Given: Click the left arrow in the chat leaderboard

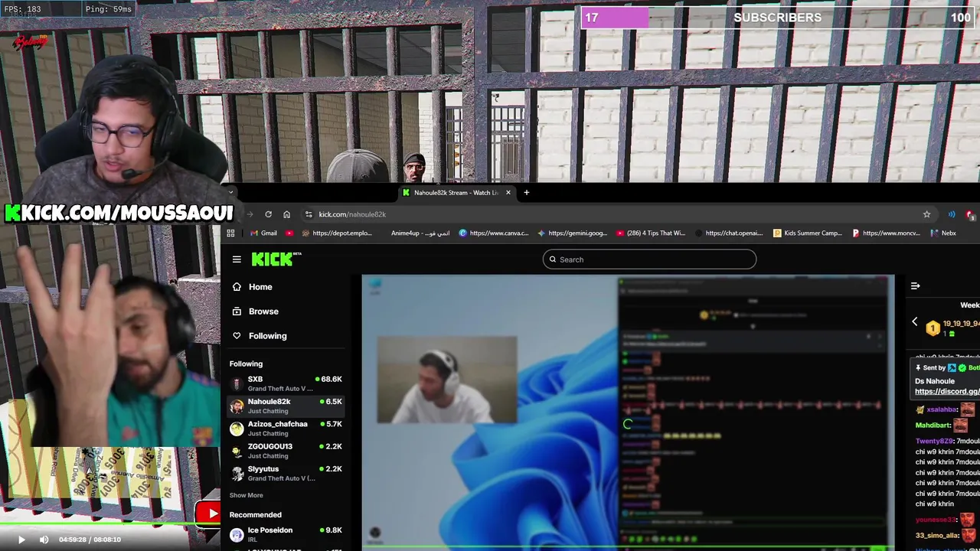Looking at the screenshot, I should click(x=914, y=322).
